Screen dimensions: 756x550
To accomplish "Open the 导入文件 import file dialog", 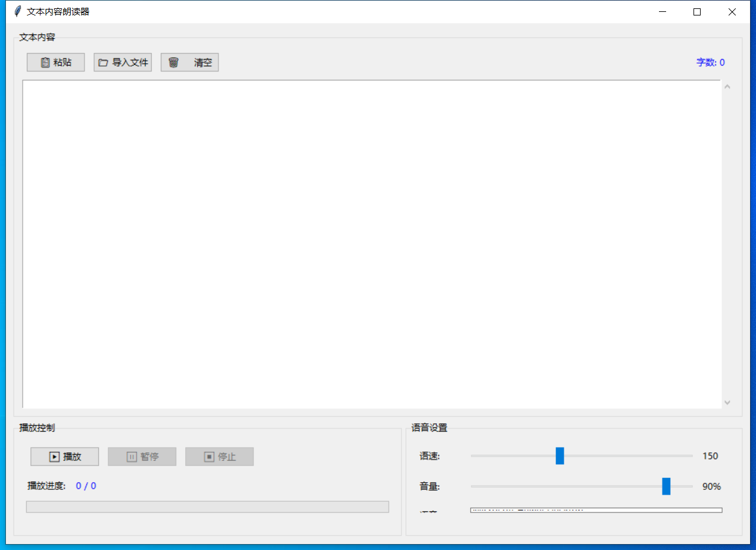I will click(x=123, y=62).
